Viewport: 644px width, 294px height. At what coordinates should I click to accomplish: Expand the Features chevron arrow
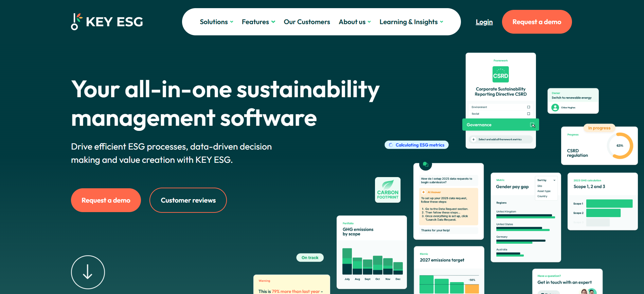point(273,22)
